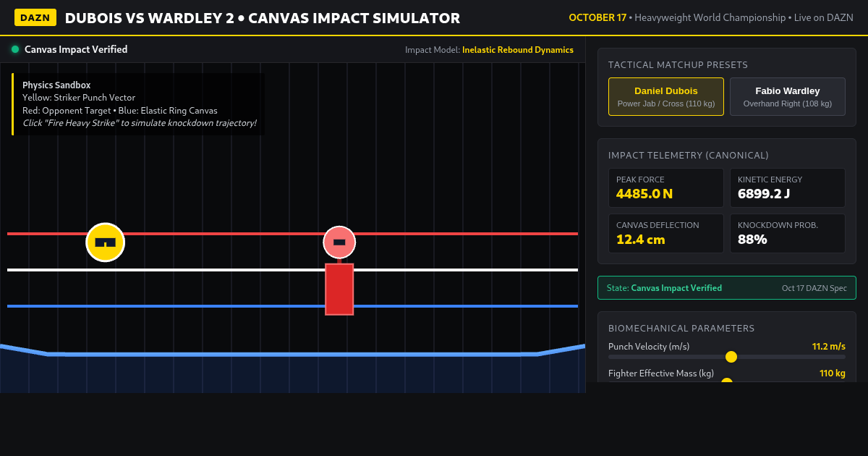Click the Oct 17 DAZN Spec label
The image size is (868, 456).
814,288
